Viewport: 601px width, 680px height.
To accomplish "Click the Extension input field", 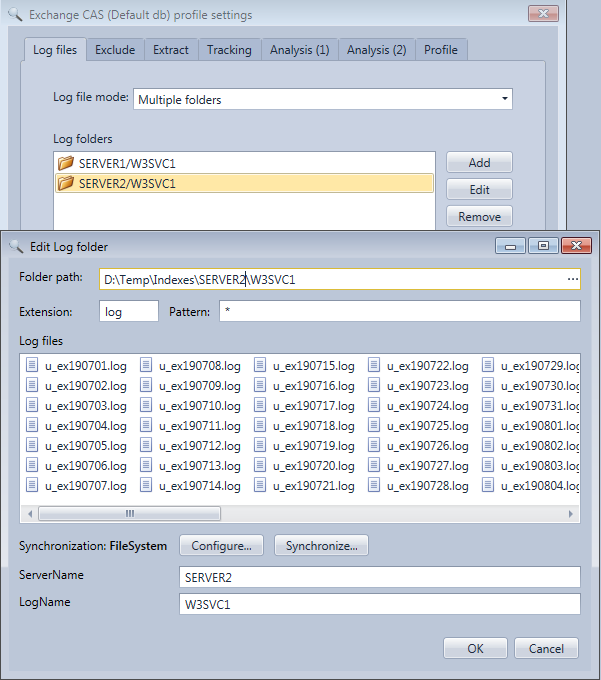I will pos(129,311).
